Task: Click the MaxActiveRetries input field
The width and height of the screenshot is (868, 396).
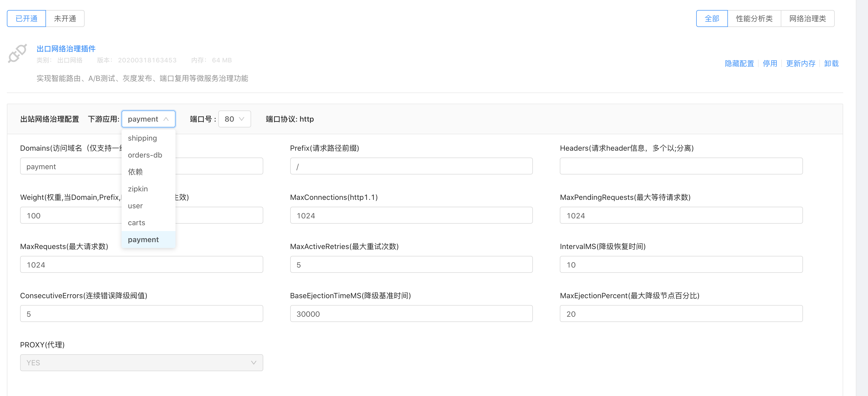Action: click(411, 265)
